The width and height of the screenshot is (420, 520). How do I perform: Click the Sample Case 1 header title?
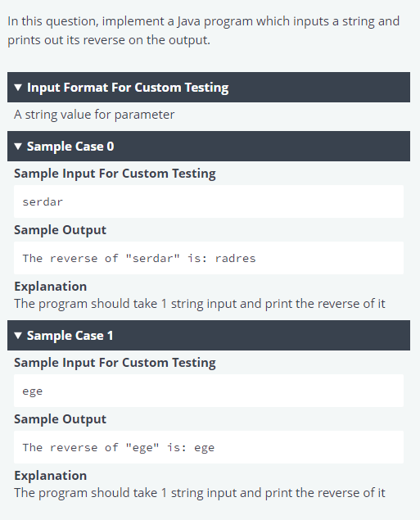coord(70,336)
